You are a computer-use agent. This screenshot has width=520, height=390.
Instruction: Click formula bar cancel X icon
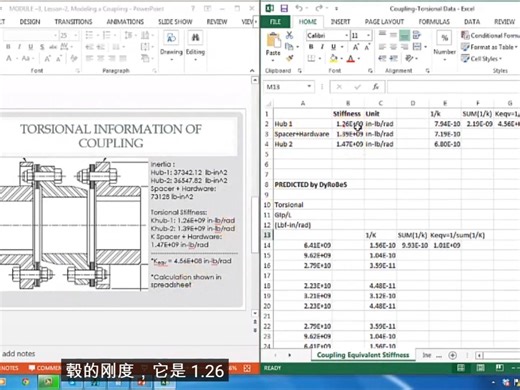(339, 87)
